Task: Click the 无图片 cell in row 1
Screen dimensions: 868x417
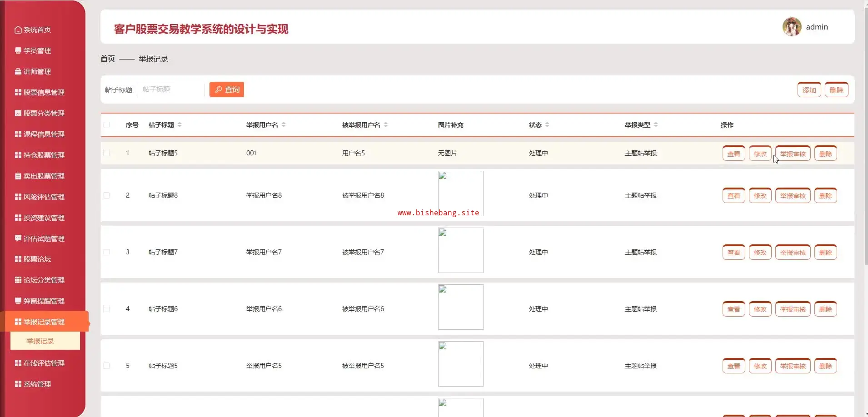Action: click(x=447, y=153)
